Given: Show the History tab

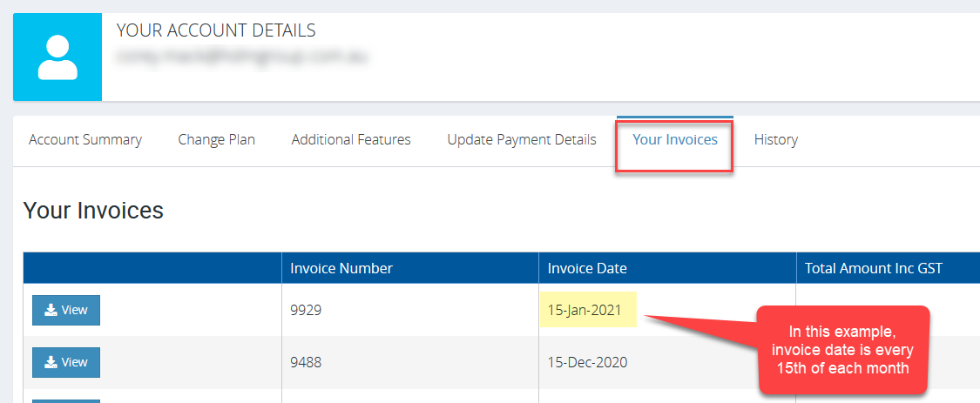Looking at the screenshot, I should click(x=775, y=139).
